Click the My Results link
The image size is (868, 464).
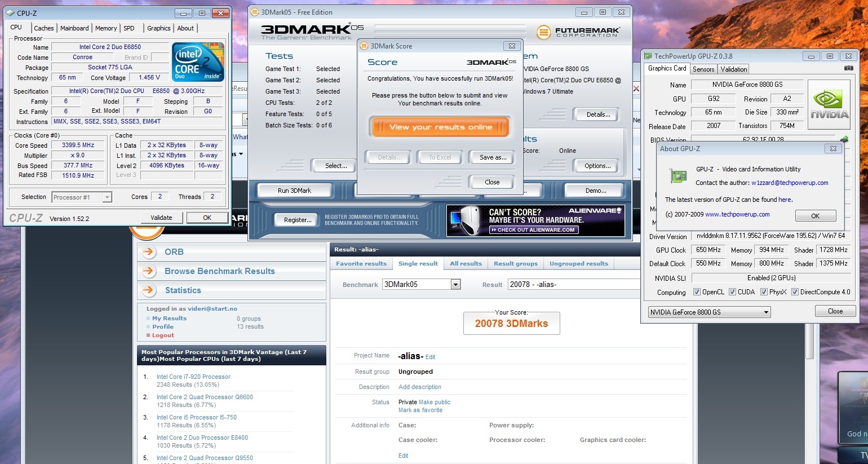(x=169, y=319)
